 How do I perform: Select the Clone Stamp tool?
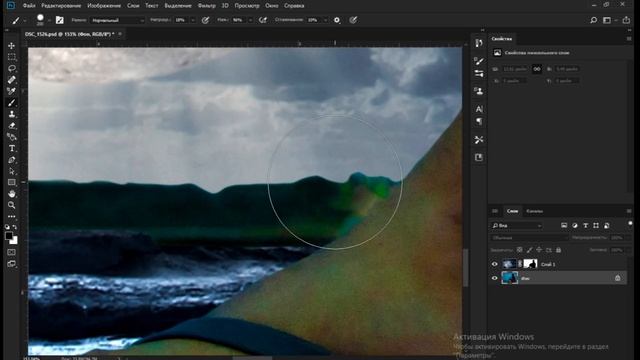coord(11,114)
